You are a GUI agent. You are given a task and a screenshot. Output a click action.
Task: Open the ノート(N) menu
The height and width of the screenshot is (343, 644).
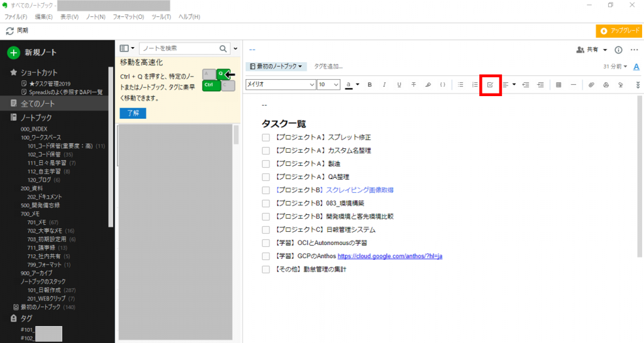pyautogui.click(x=96, y=17)
